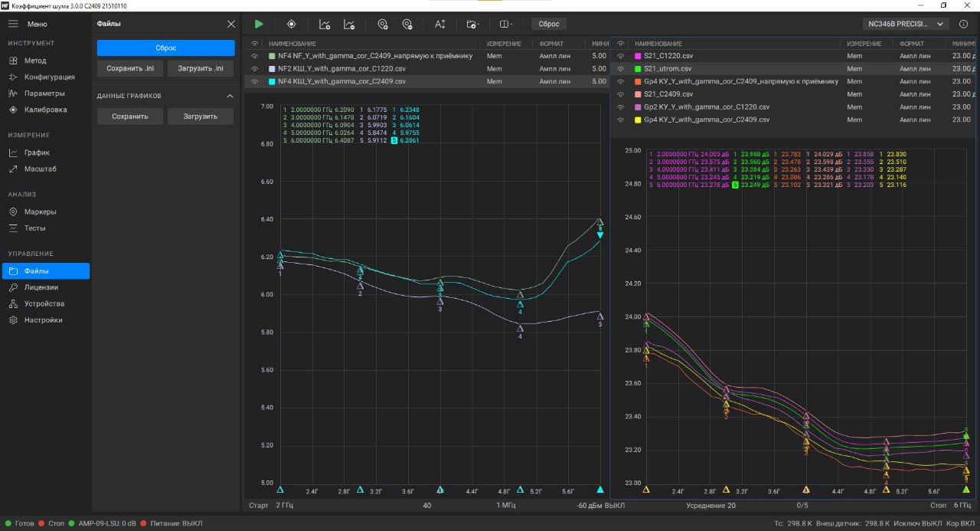Click the blue Сброс button in Файлы panel
The image size is (980, 531).
[x=165, y=48]
